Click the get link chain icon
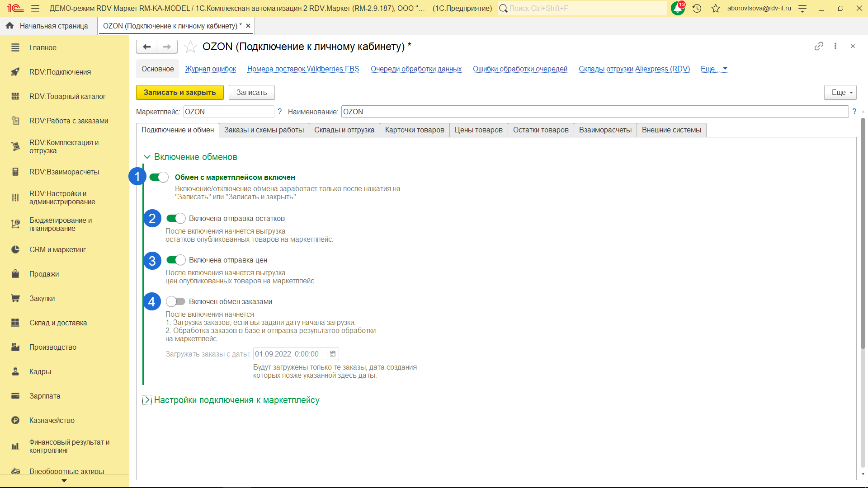 click(819, 46)
